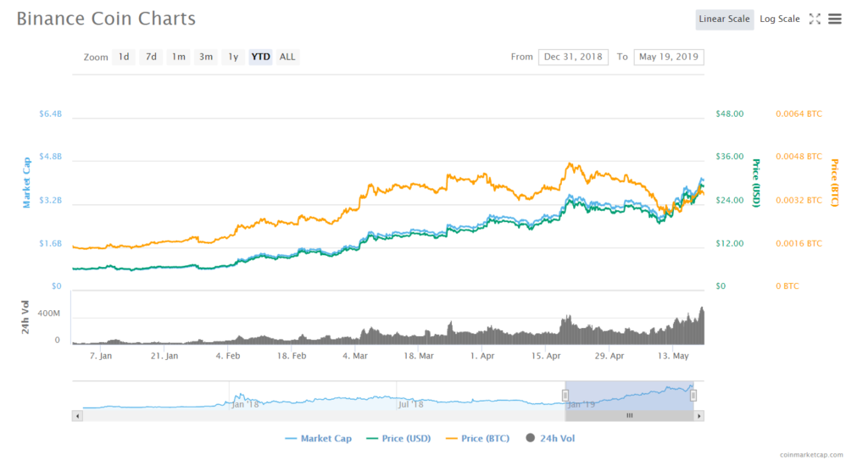Click the right navigator range handle

point(693,395)
